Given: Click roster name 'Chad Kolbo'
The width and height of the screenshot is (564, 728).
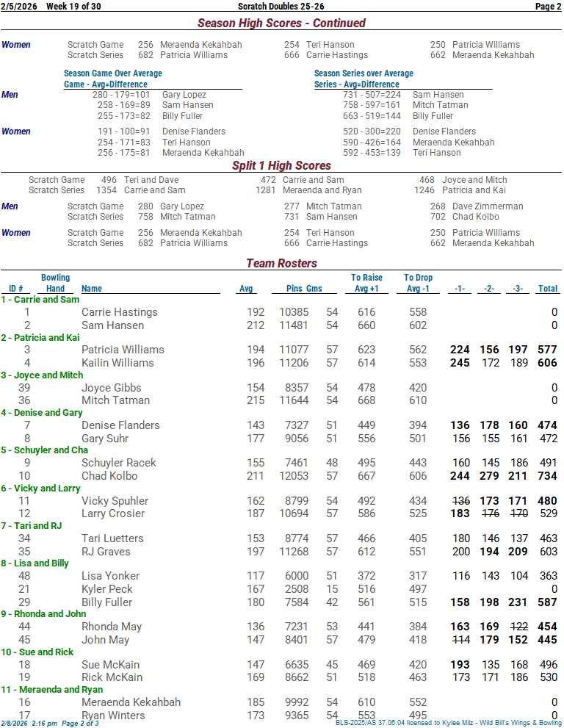Looking at the screenshot, I should click(109, 476).
